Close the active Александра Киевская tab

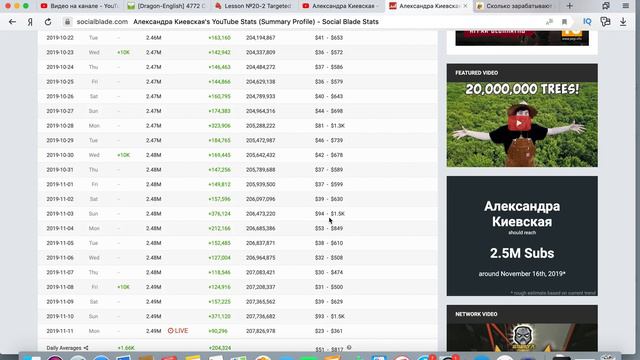(x=465, y=6)
